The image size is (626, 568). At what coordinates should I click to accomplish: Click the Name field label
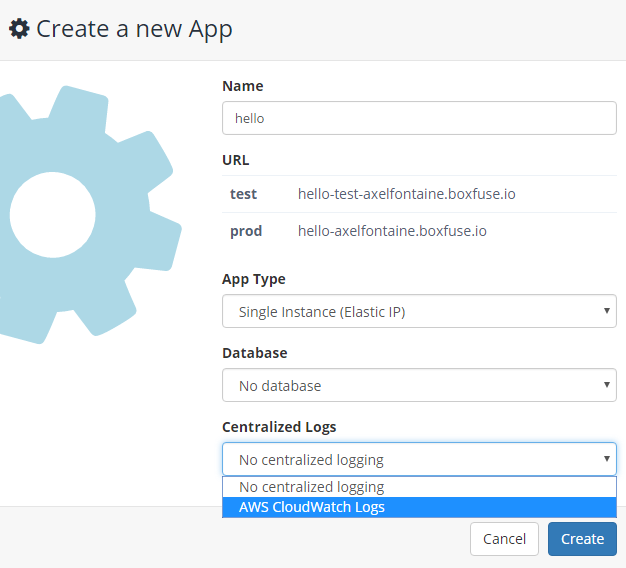click(x=243, y=86)
